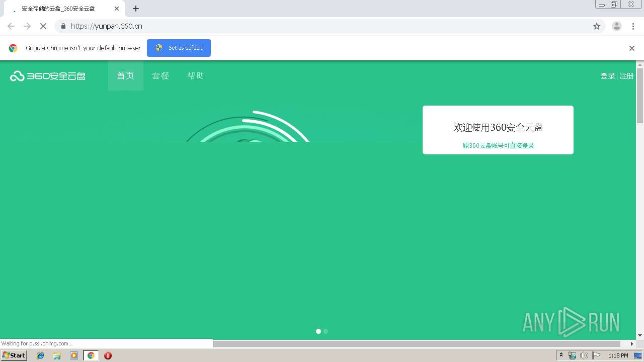Click 原360云盘帐号可直接登录 link

(x=498, y=145)
